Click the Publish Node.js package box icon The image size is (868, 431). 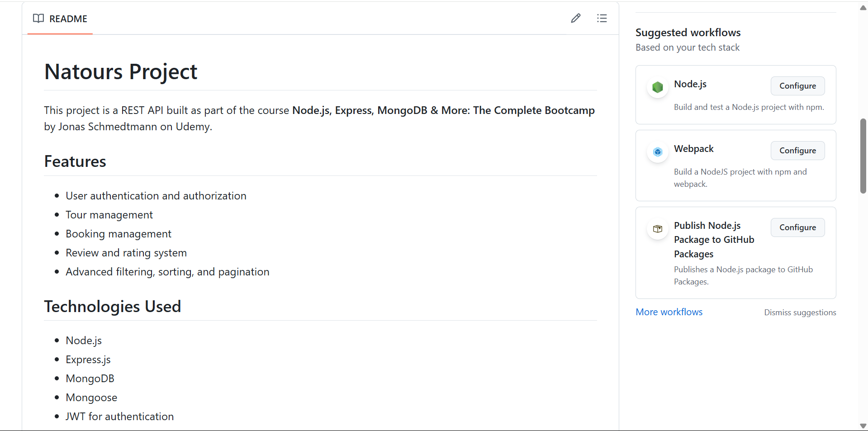click(x=658, y=229)
